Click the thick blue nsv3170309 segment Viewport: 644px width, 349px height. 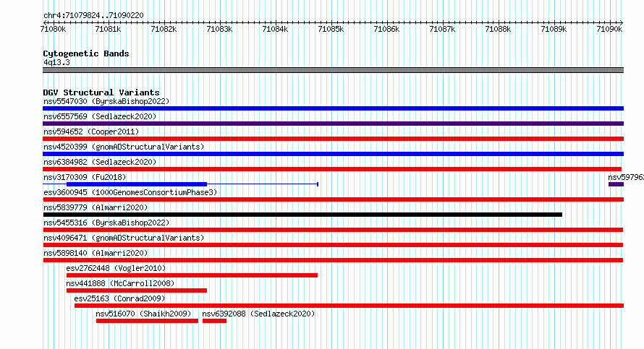pyautogui.click(x=137, y=184)
